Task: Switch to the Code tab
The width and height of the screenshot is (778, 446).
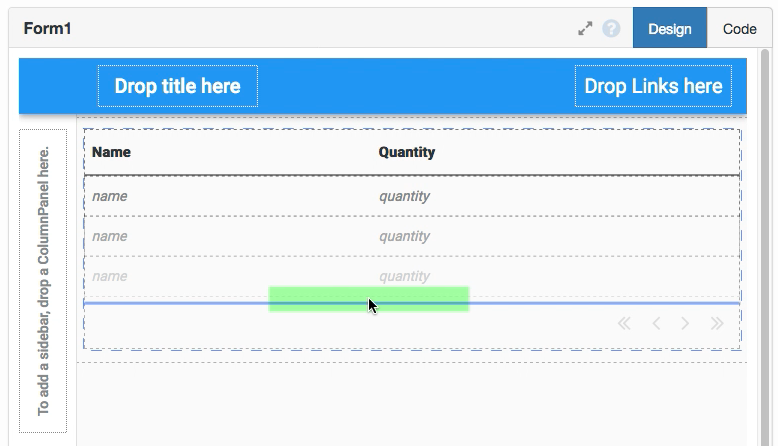Action: (x=739, y=29)
